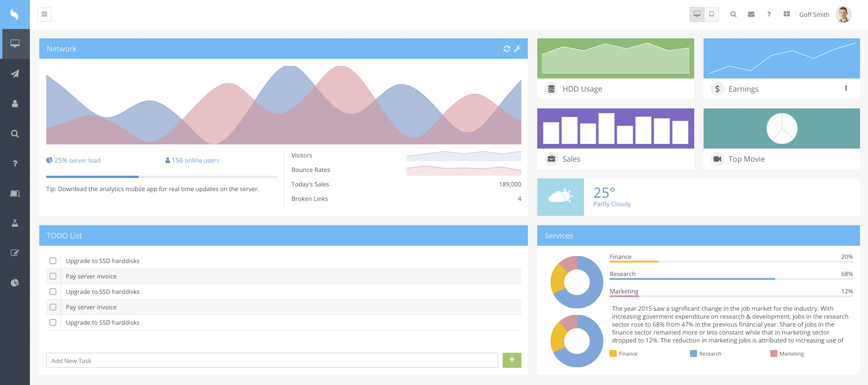Click the Visitors sparkline chart
Image resolution: width=868 pixels, height=385 pixels.
[x=464, y=155]
